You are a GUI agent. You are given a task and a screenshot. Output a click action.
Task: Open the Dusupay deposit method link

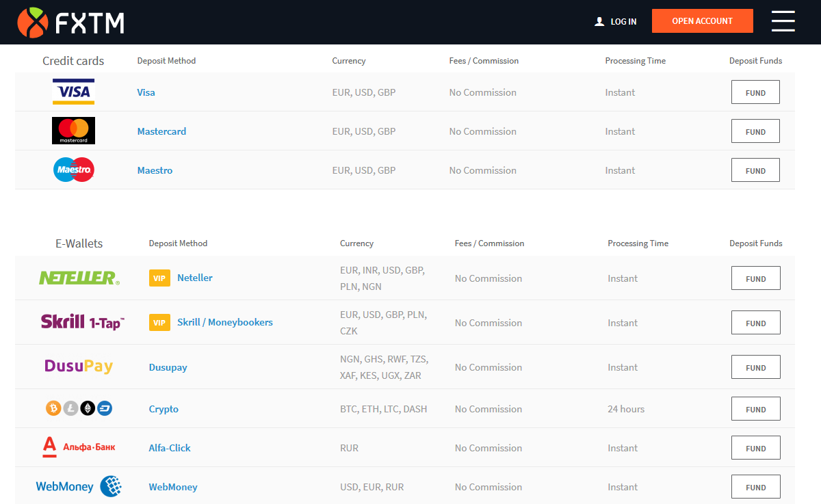(168, 367)
